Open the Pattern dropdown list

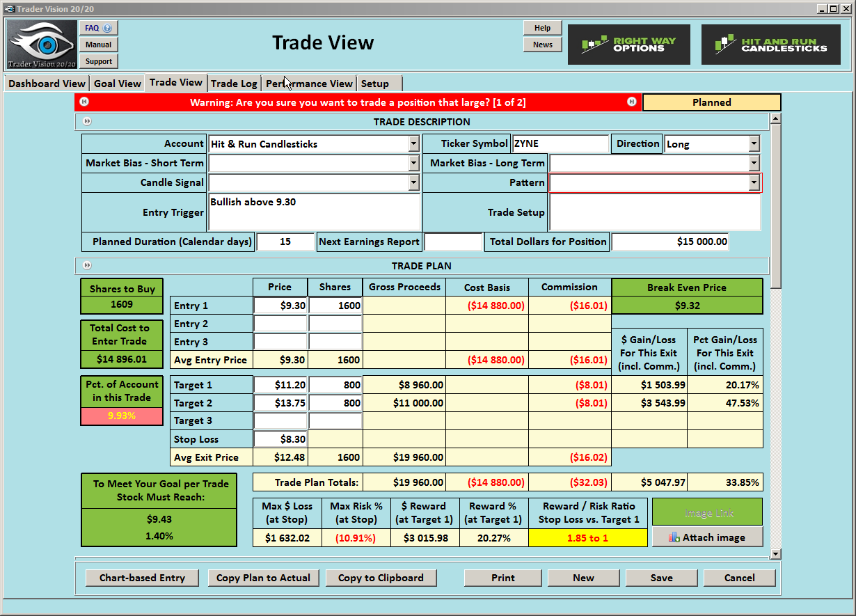754,182
